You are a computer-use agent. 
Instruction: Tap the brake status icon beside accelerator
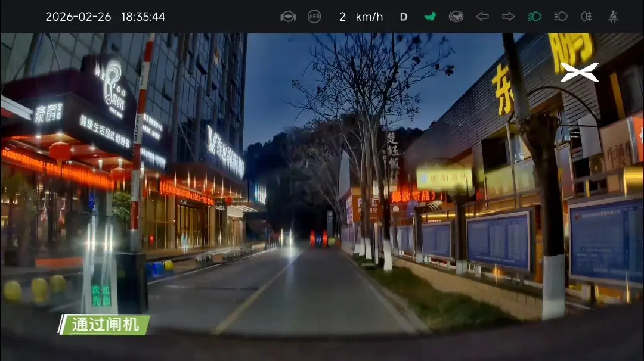click(x=456, y=17)
